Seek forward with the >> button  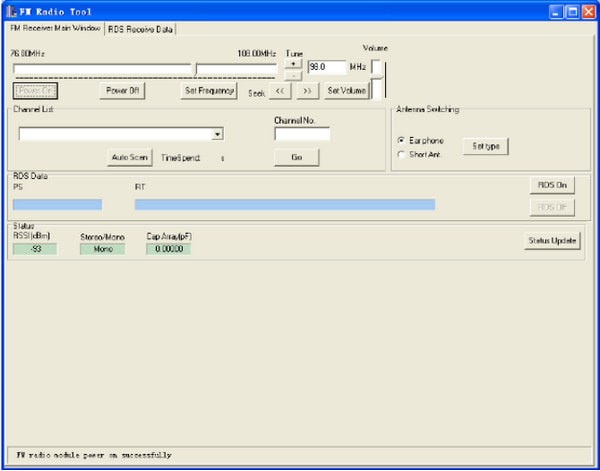(x=307, y=90)
